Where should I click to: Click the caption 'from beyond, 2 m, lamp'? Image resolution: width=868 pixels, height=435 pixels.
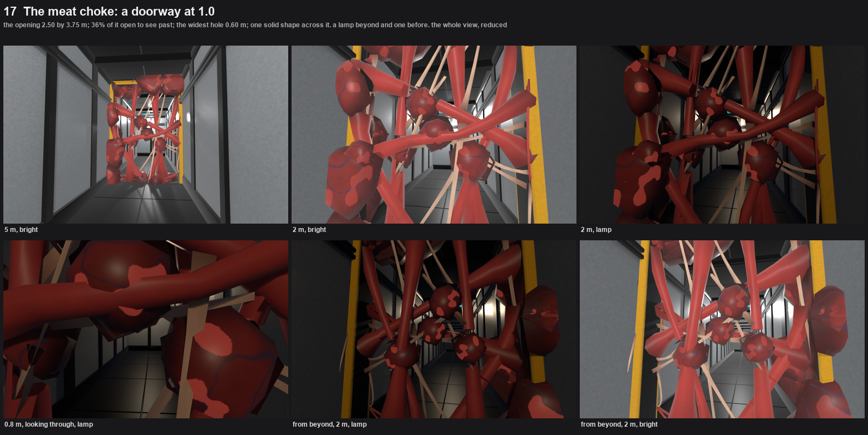(329, 424)
